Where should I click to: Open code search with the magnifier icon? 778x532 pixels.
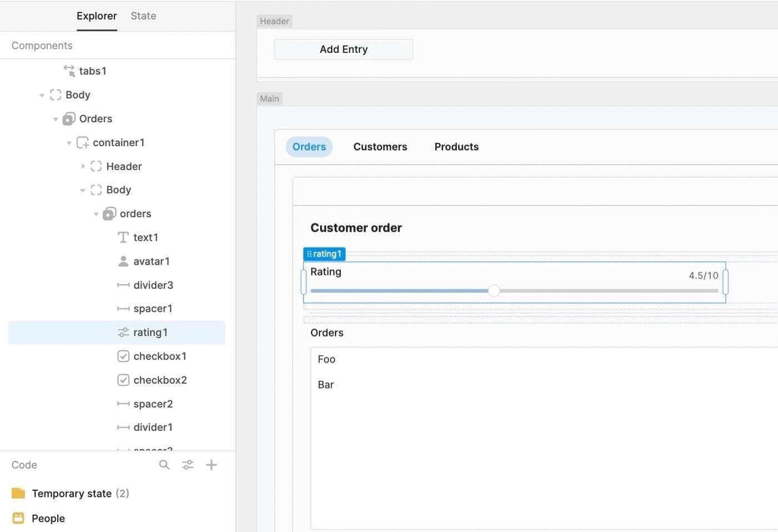(x=164, y=465)
